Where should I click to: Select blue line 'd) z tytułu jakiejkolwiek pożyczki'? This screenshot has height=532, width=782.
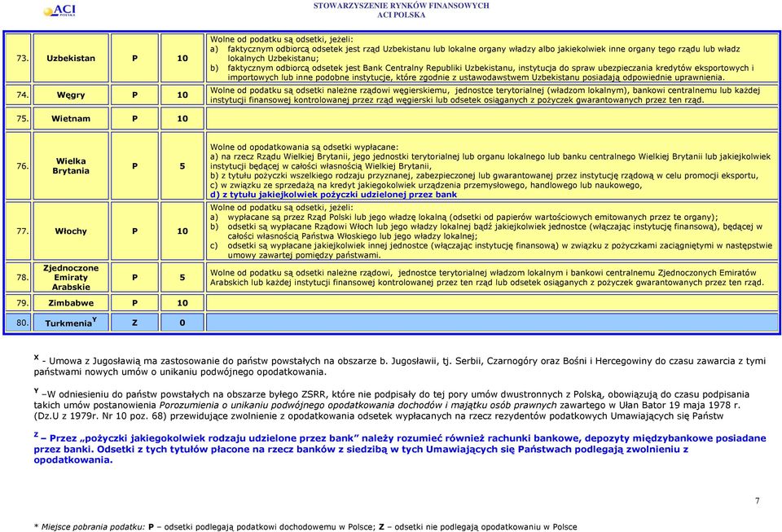click(333, 195)
